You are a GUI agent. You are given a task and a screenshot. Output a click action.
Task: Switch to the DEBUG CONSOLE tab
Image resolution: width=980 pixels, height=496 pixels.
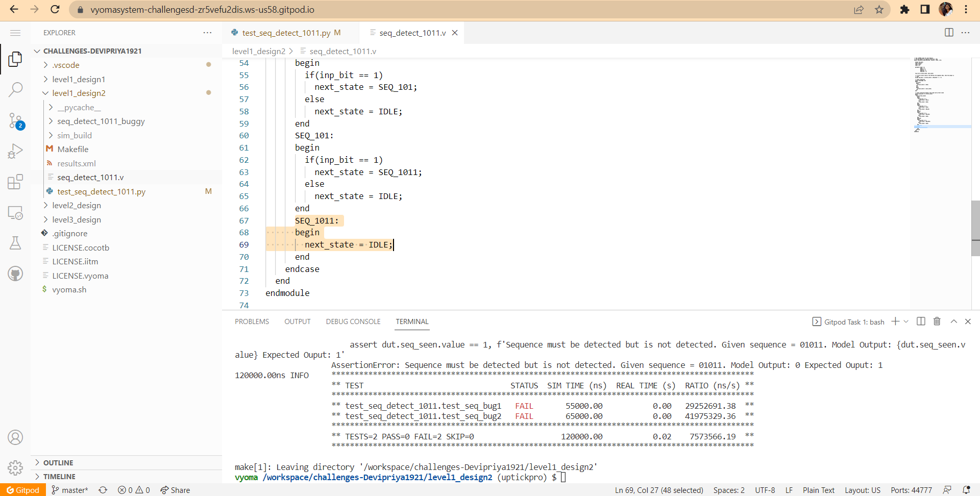(353, 321)
